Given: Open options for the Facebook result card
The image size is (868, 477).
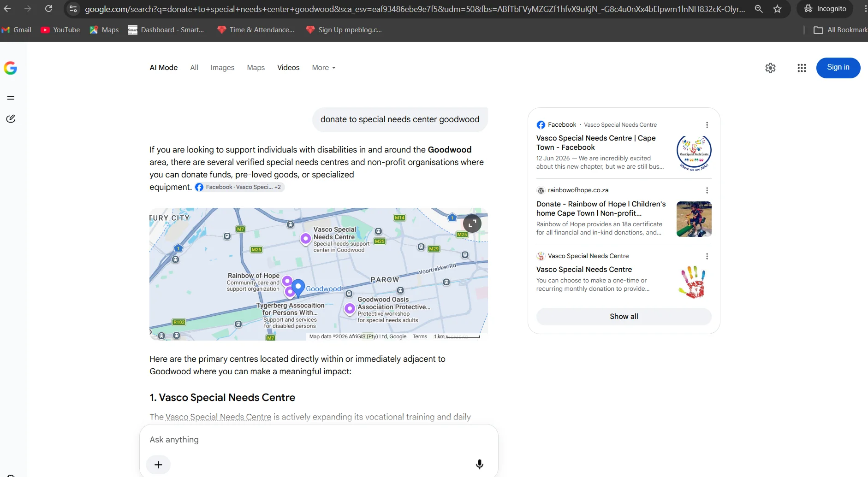Looking at the screenshot, I should [x=707, y=125].
